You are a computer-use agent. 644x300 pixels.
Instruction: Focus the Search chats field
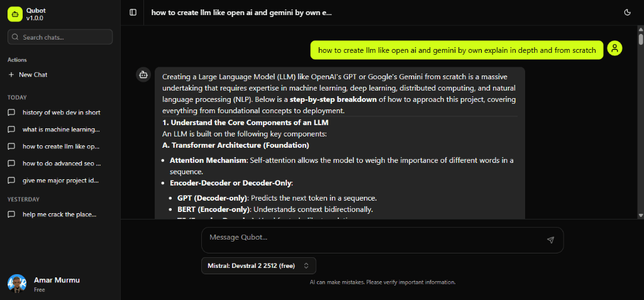[65, 37]
